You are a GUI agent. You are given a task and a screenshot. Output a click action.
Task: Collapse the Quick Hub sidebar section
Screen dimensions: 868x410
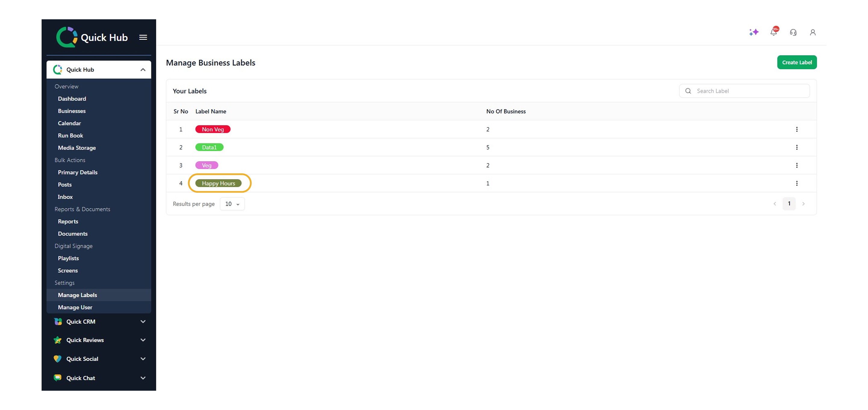(x=143, y=70)
